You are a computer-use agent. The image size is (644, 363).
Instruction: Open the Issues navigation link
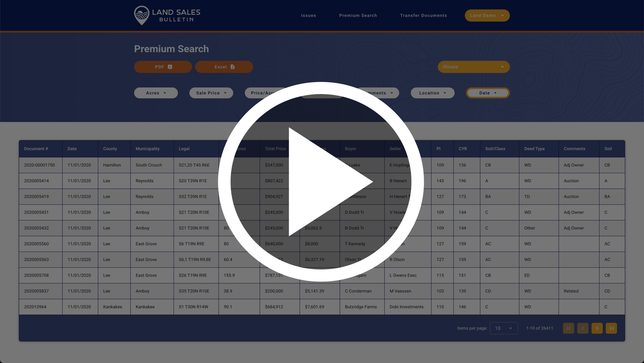pos(308,15)
